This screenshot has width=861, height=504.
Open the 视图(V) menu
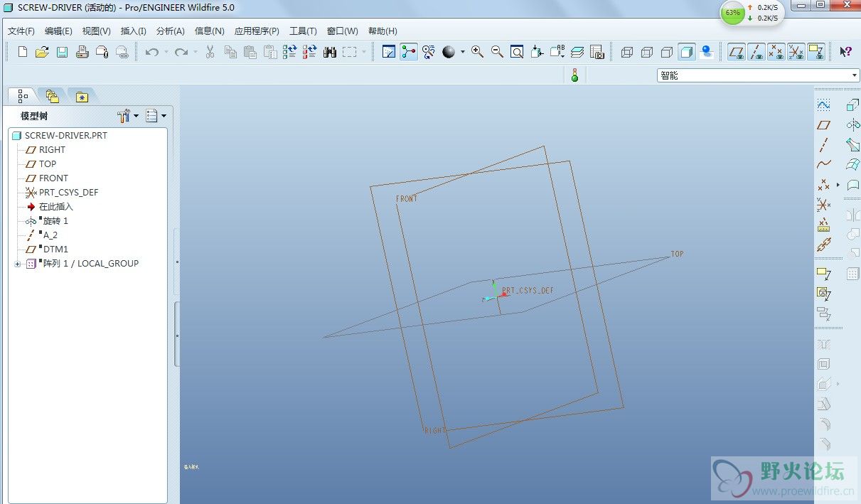[97, 31]
